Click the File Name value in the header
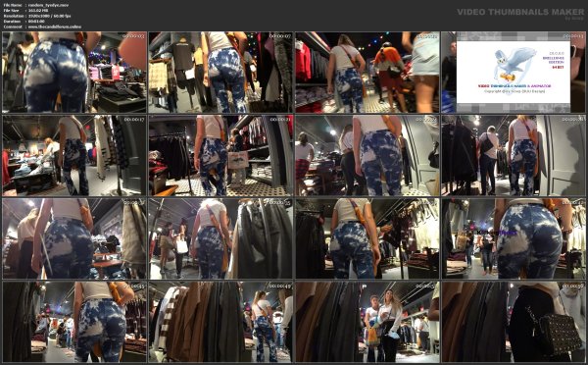This screenshot has height=365, width=588. point(48,5)
